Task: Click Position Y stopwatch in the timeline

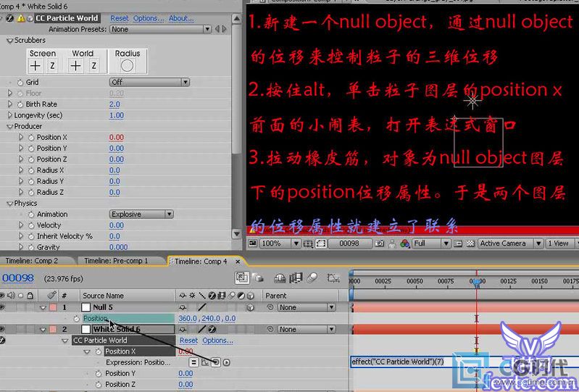Action: click(x=99, y=374)
